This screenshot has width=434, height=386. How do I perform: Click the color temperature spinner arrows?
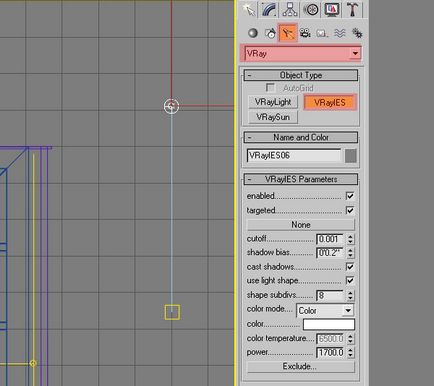[x=350, y=339]
